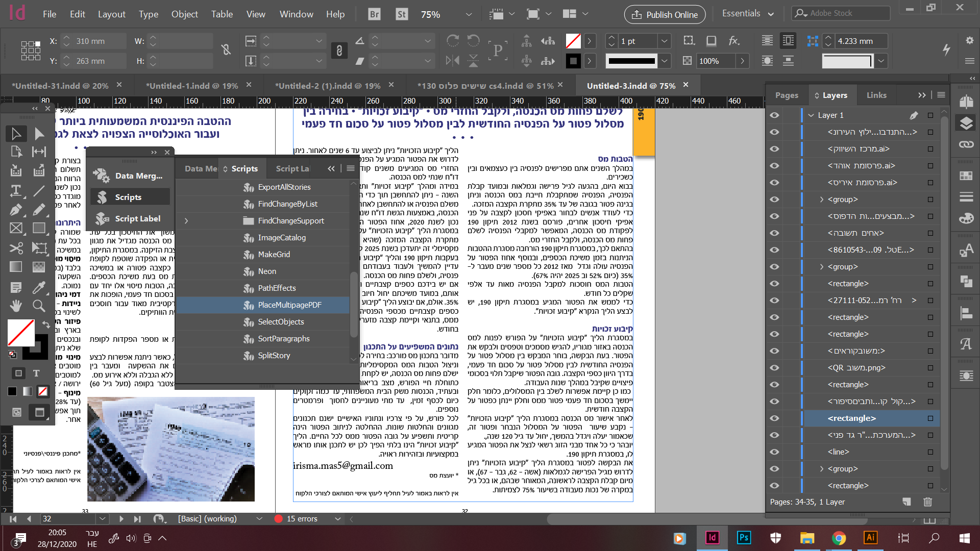980x551 pixels.
Task: Open the Table menu
Action: click(222, 14)
